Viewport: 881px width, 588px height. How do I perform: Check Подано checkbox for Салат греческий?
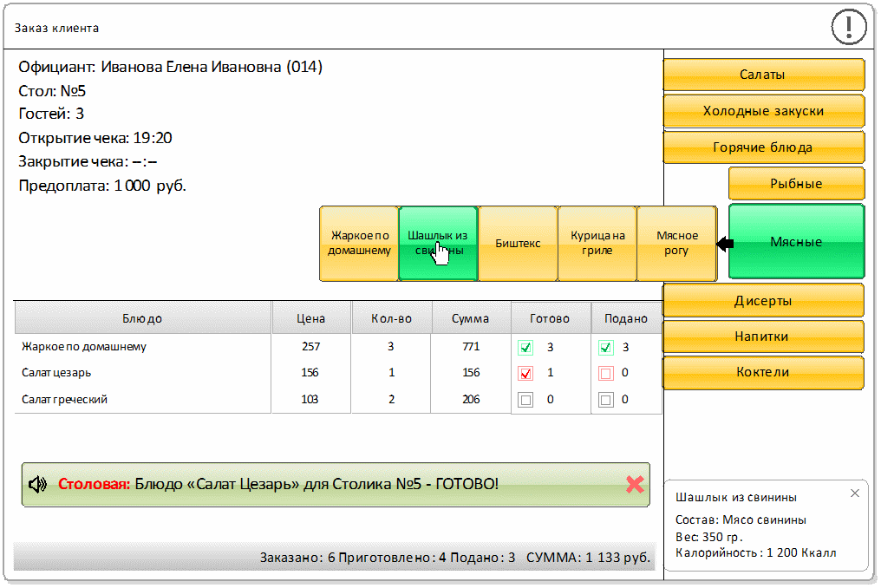[605, 400]
